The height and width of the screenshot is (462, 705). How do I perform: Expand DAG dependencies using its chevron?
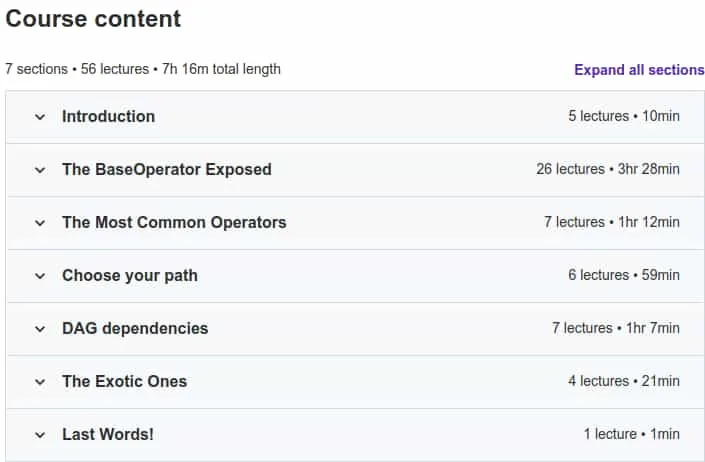pos(40,329)
